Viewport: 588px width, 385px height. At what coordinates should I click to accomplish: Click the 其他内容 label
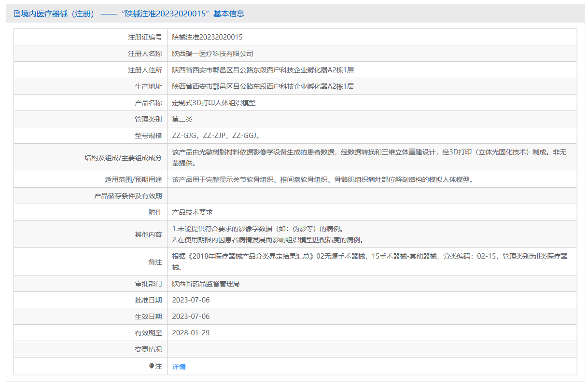pos(148,234)
